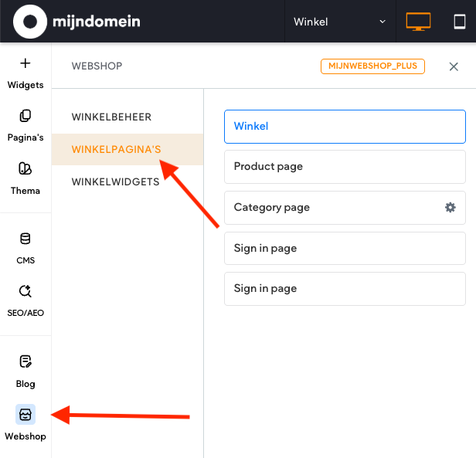Open the Thema settings

coord(25,178)
